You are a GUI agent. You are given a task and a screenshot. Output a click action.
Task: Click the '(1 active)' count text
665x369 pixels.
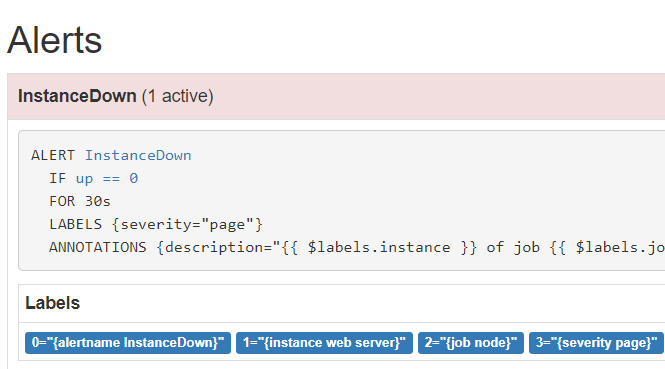click(177, 96)
